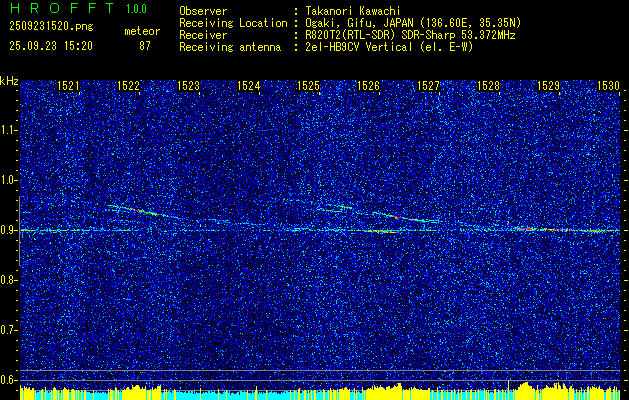Click the 0.9 kHz axis label
Image resolution: width=629 pixels, height=400 pixels.
(x=8, y=230)
